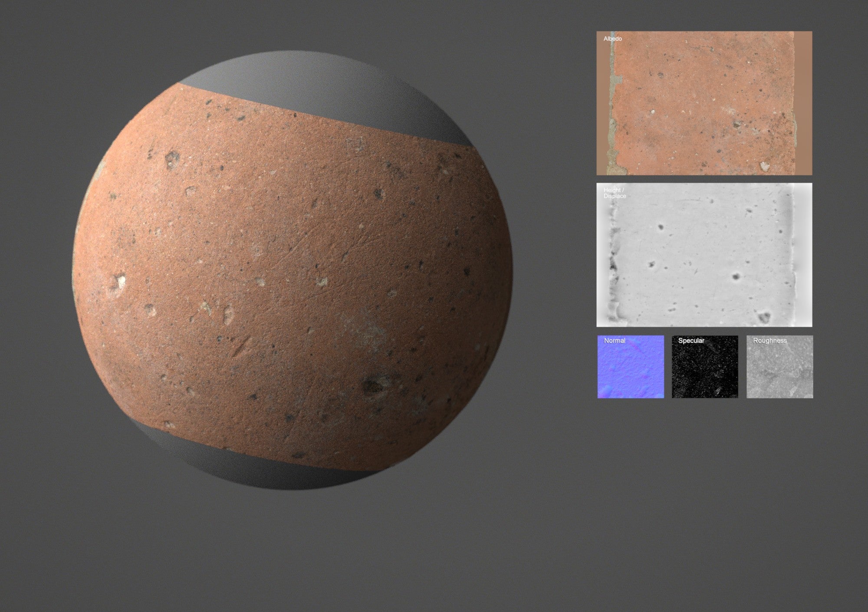Switch to the Albedo tab label
The image size is (868, 612).
pyautogui.click(x=612, y=39)
